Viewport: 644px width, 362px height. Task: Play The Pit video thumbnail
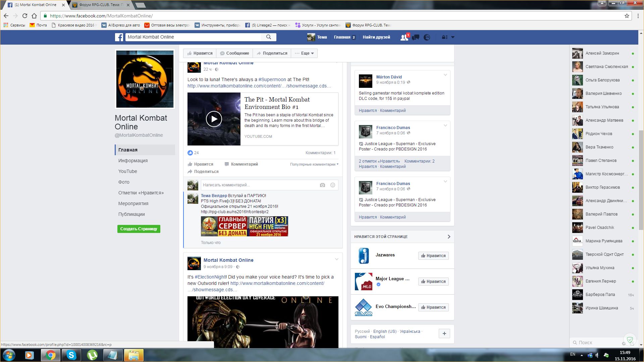point(214,119)
